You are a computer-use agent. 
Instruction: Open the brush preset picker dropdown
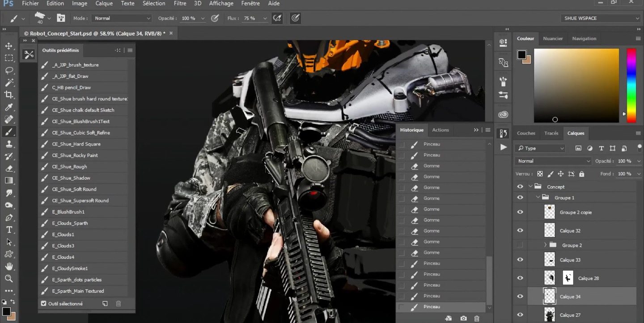coord(49,18)
